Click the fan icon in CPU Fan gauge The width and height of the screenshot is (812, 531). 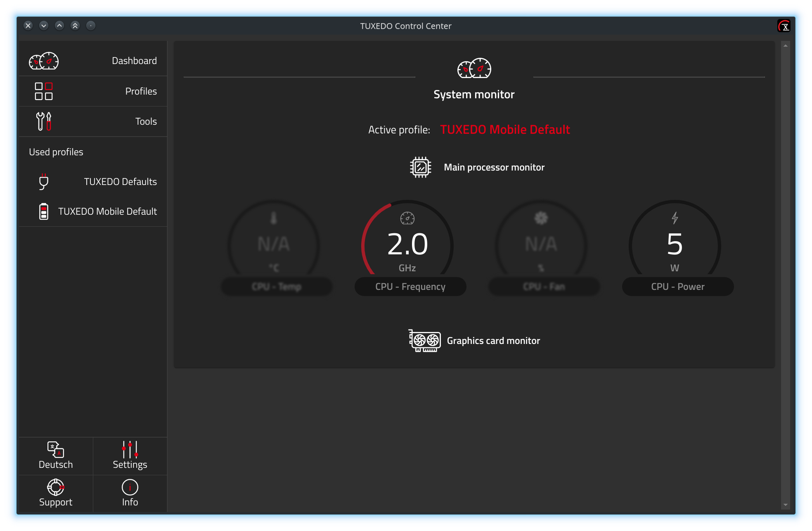[541, 218]
